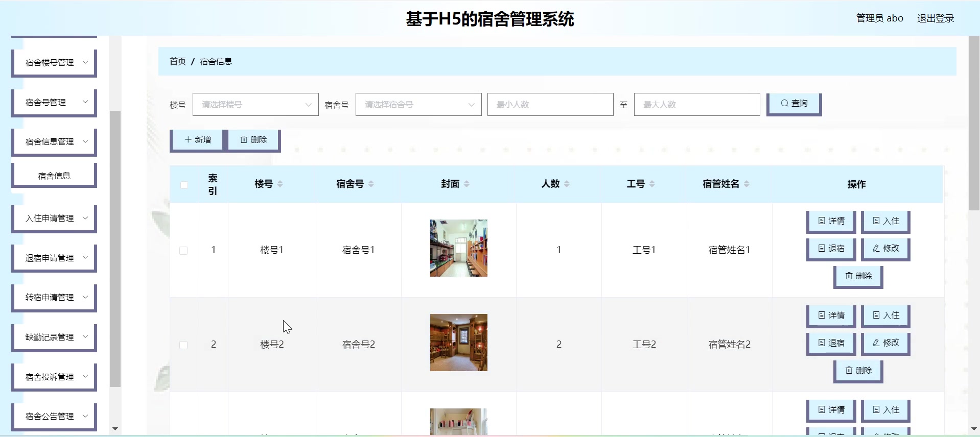The image size is (980, 437).
Task: Go to 首页 in breadcrumb
Action: pos(178,61)
